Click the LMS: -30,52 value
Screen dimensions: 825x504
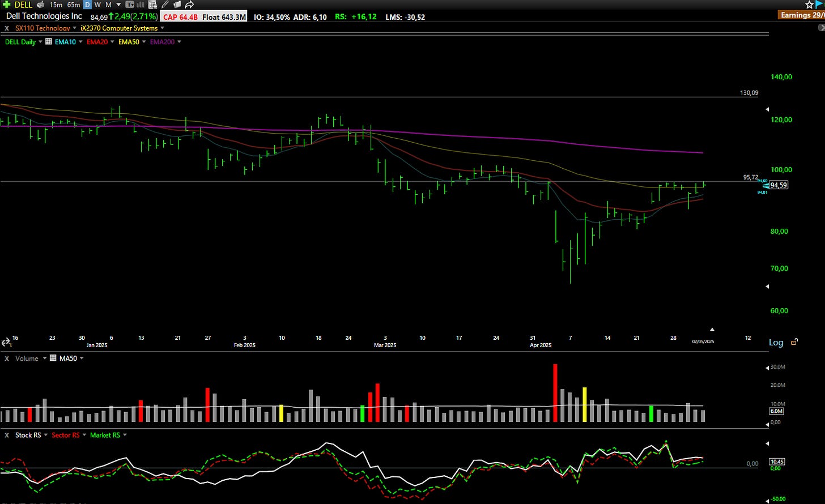[x=405, y=17]
